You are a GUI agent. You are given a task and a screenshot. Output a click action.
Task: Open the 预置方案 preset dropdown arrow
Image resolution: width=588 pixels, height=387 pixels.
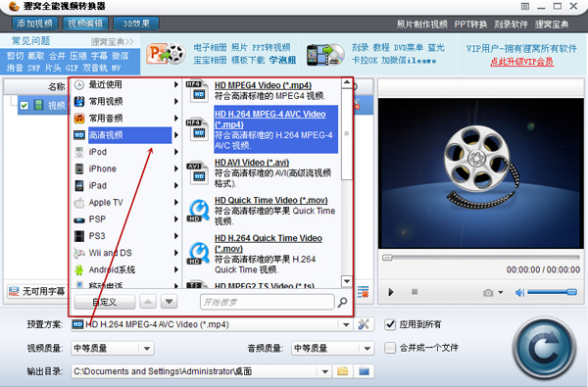[x=346, y=324]
